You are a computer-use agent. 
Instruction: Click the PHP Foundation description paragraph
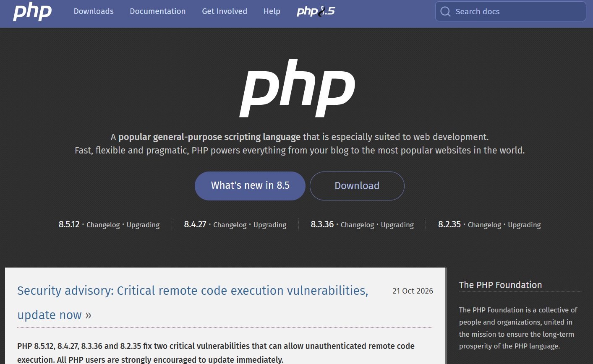tap(518, 328)
